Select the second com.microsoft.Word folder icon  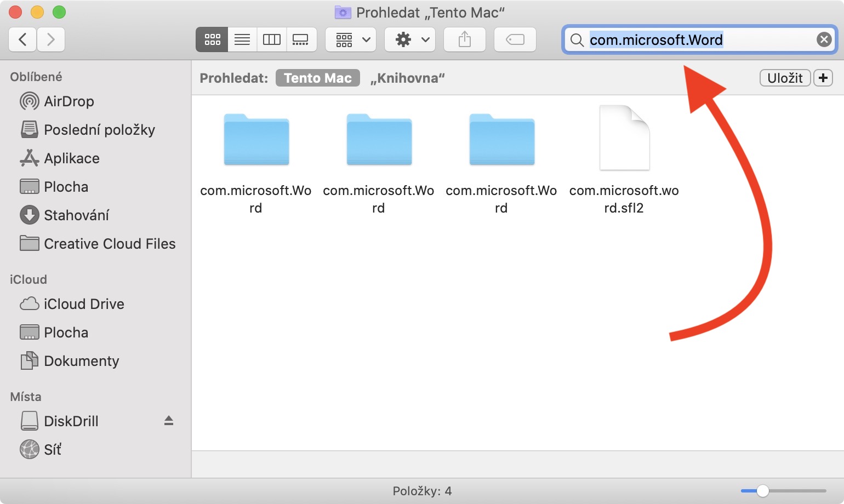tap(379, 139)
